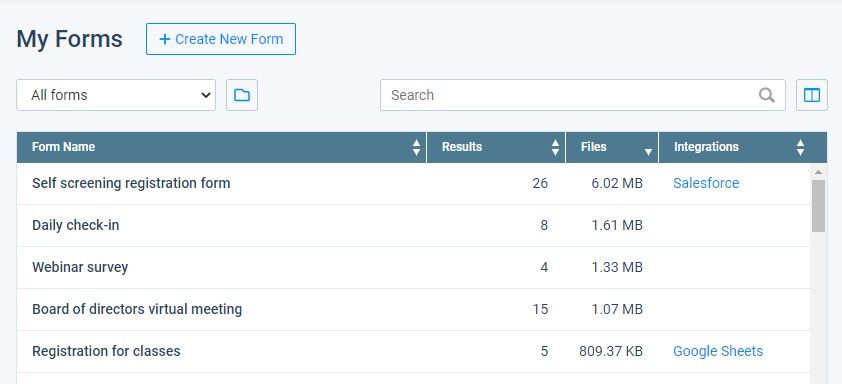Click the My Forms heading
The width and height of the screenshot is (842, 384).
[69, 39]
